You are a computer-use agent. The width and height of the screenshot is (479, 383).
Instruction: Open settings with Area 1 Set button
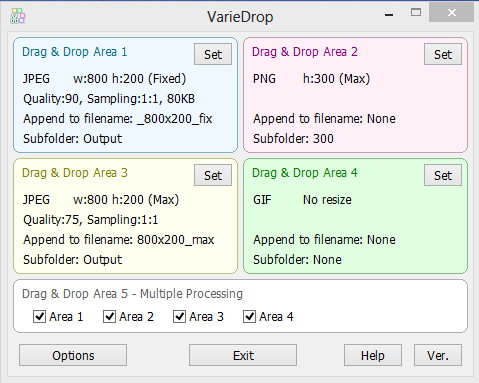(213, 54)
